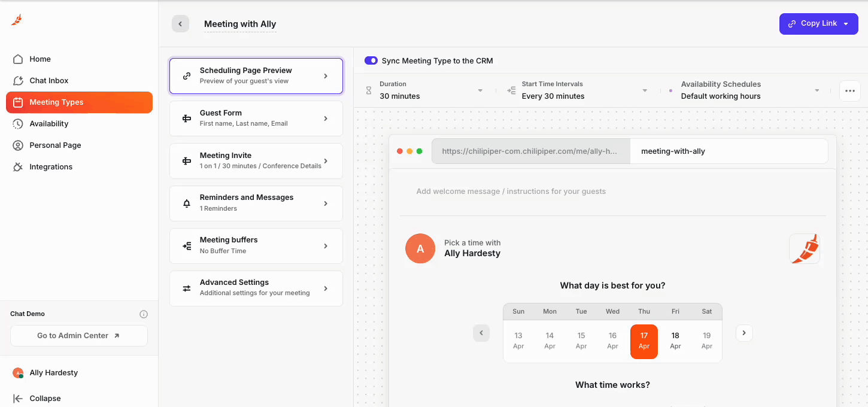Open the three-dots more options menu
Image resolution: width=868 pixels, height=407 pixels.
(x=850, y=91)
